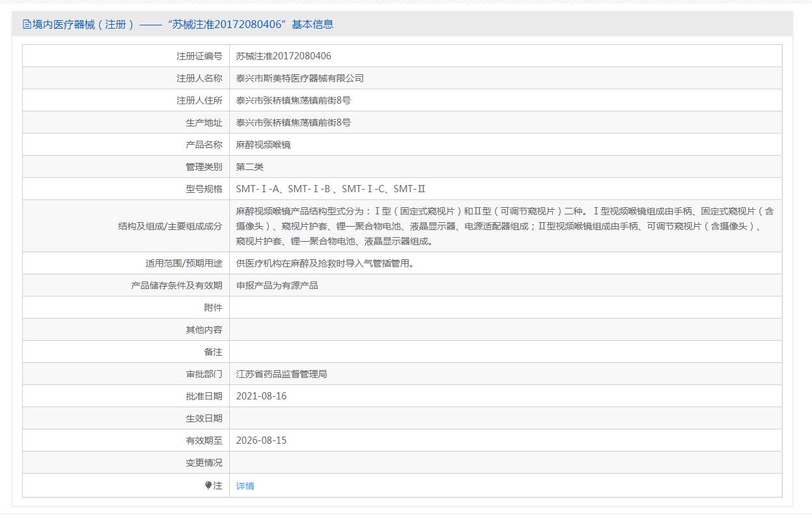Open the 详情 link
The image size is (812, 518).
(x=245, y=486)
